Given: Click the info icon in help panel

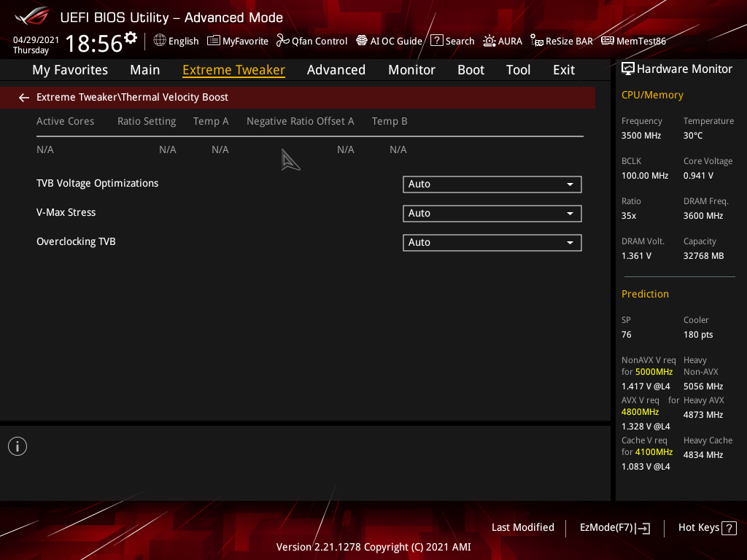Looking at the screenshot, I should tap(18, 446).
